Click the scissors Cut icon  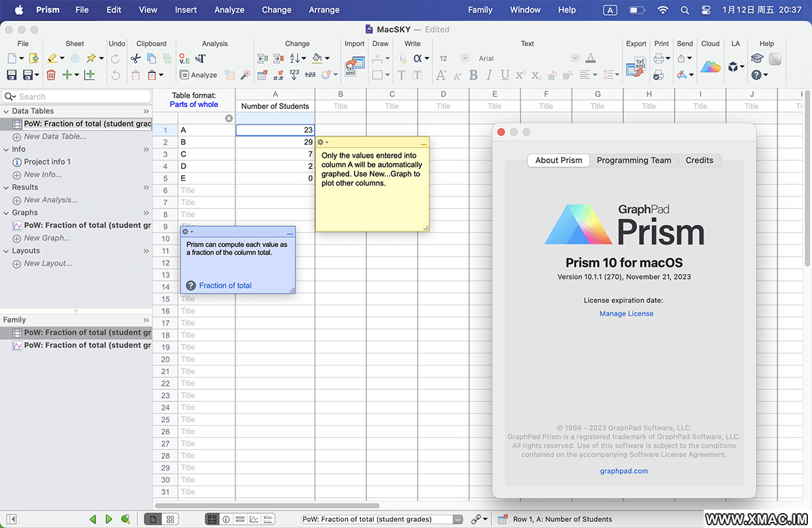[136, 59]
